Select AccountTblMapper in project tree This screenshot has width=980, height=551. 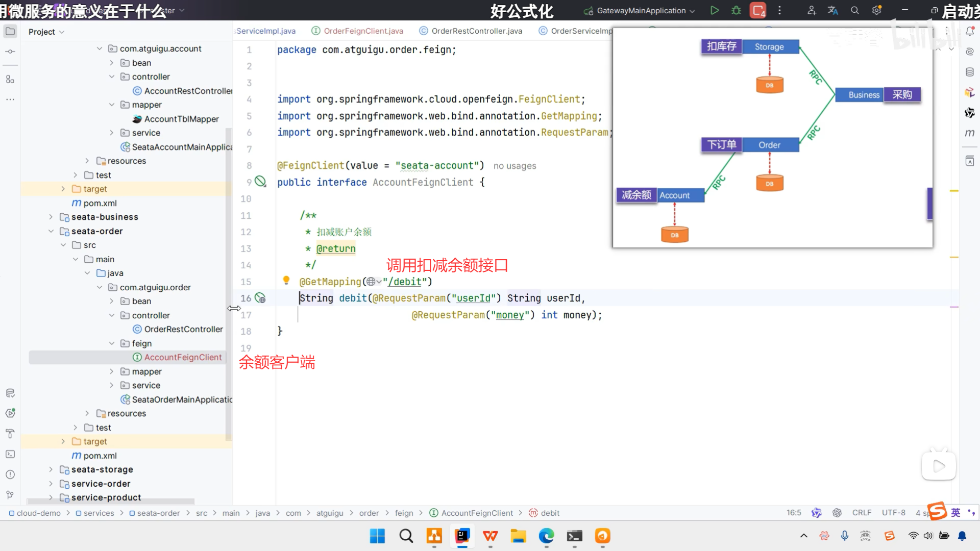(x=181, y=119)
